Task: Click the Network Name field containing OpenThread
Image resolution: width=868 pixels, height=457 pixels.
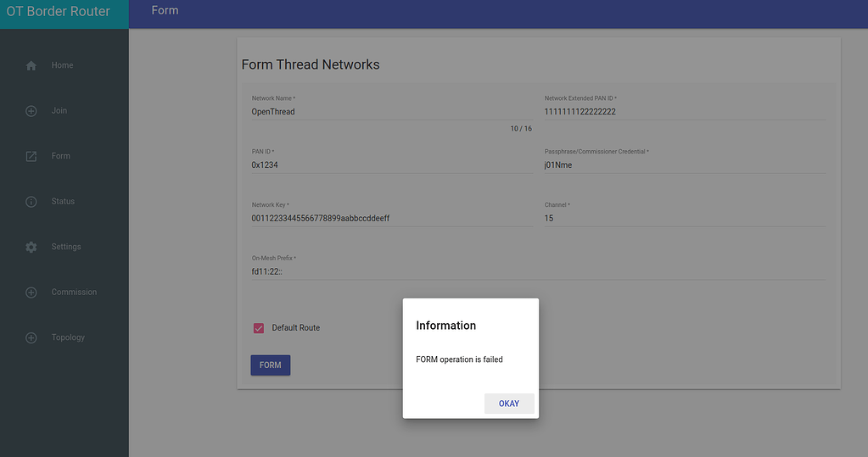Action: tap(393, 112)
